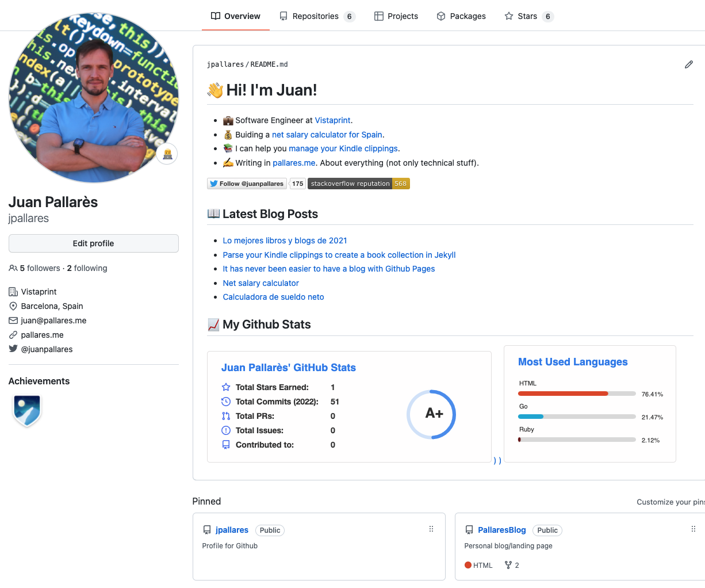The width and height of the screenshot is (705, 588).
Task: Click the book icon on the Overview tab
Action: click(x=216, y=16)
